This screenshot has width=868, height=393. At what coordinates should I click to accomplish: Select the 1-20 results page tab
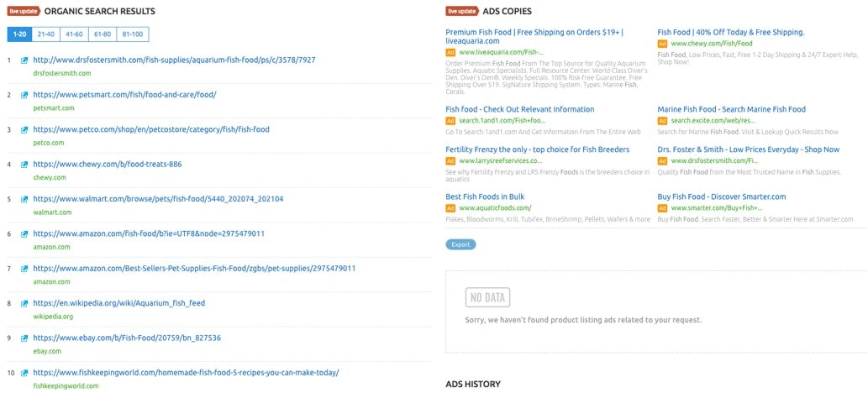pyautogui.click(x=20, y=34)
